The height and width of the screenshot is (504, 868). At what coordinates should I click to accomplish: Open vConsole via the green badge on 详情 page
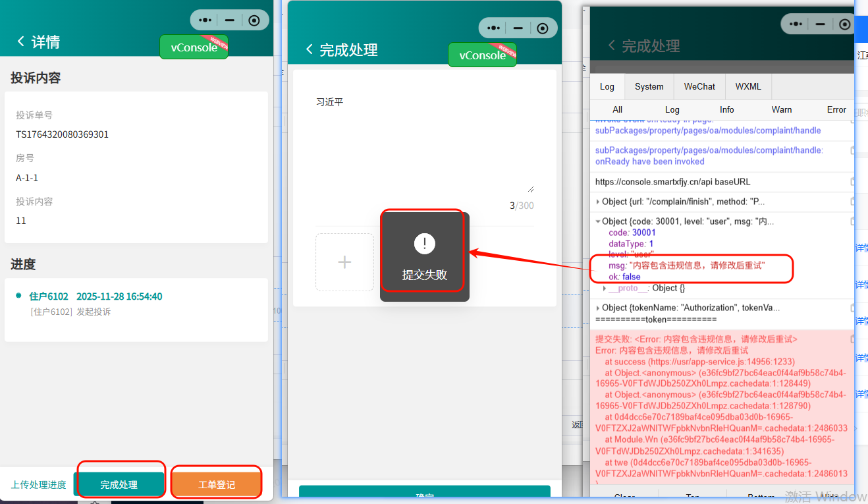tap(193, 47)
